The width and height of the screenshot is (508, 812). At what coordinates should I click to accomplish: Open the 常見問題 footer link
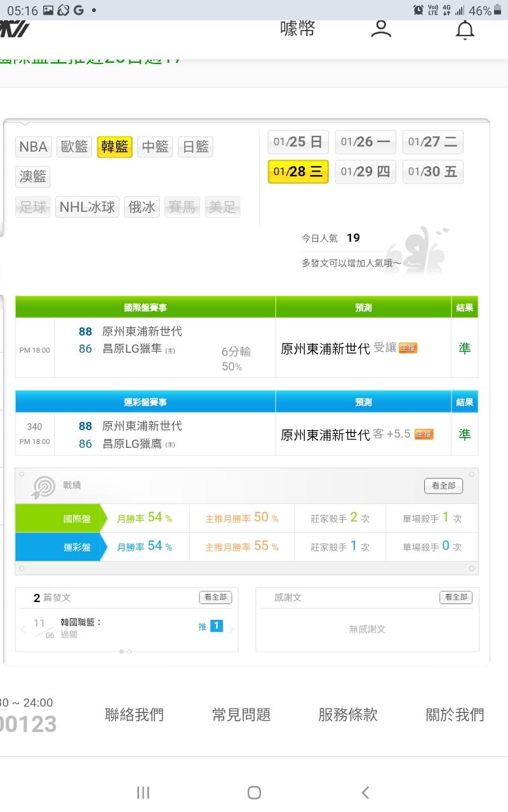241,715
